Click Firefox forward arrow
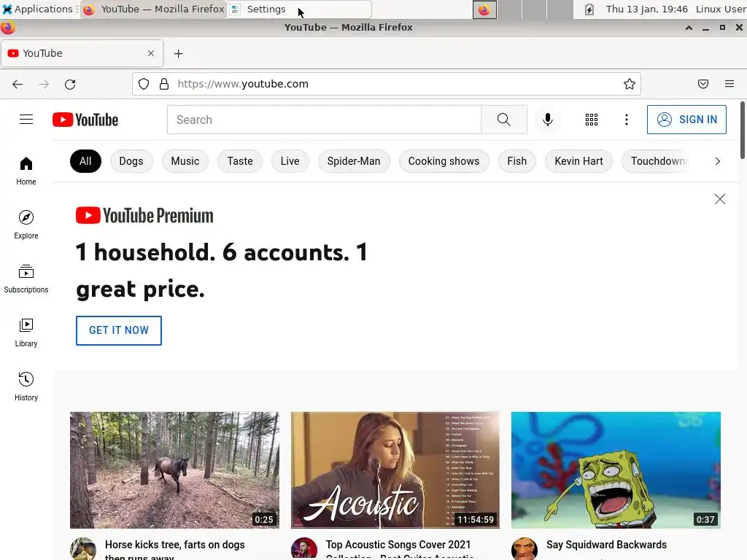The width and height of the screenshot is (747, 560). click(44, 85)
